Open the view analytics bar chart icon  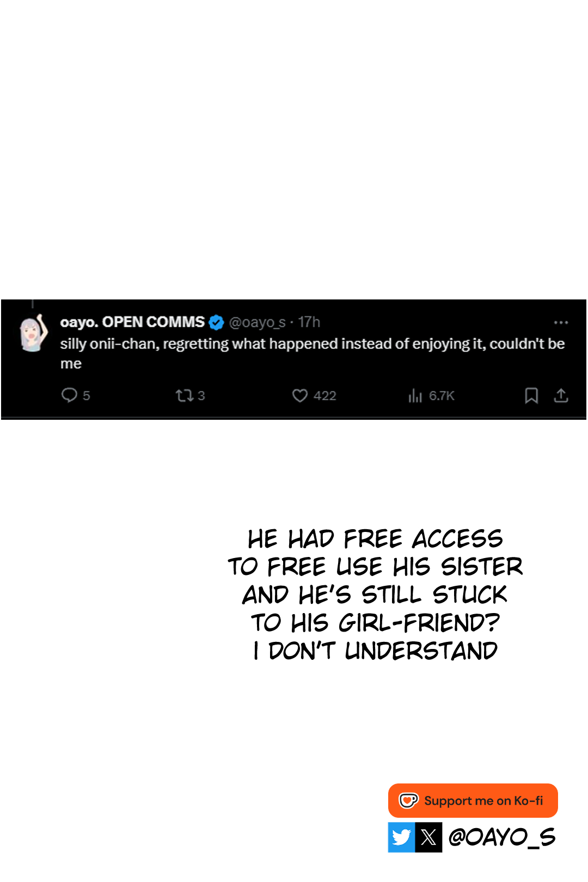[x=415, y=395]
